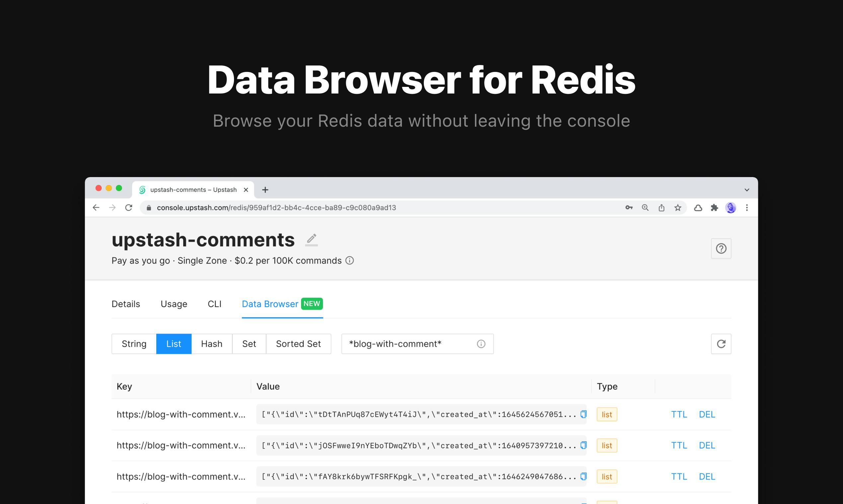The image size is (843, 504).
Task: Filter keys by Set type
Action: click(x=249, y=344)
